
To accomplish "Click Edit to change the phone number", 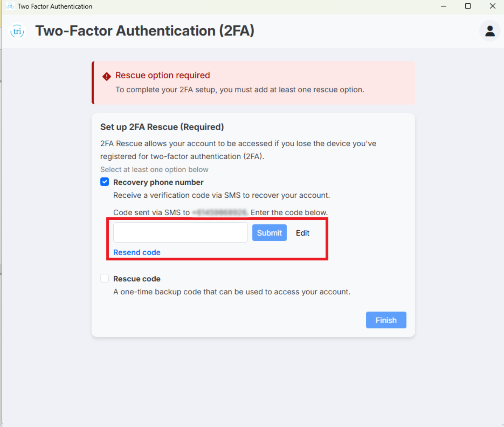I will (303, 233).
